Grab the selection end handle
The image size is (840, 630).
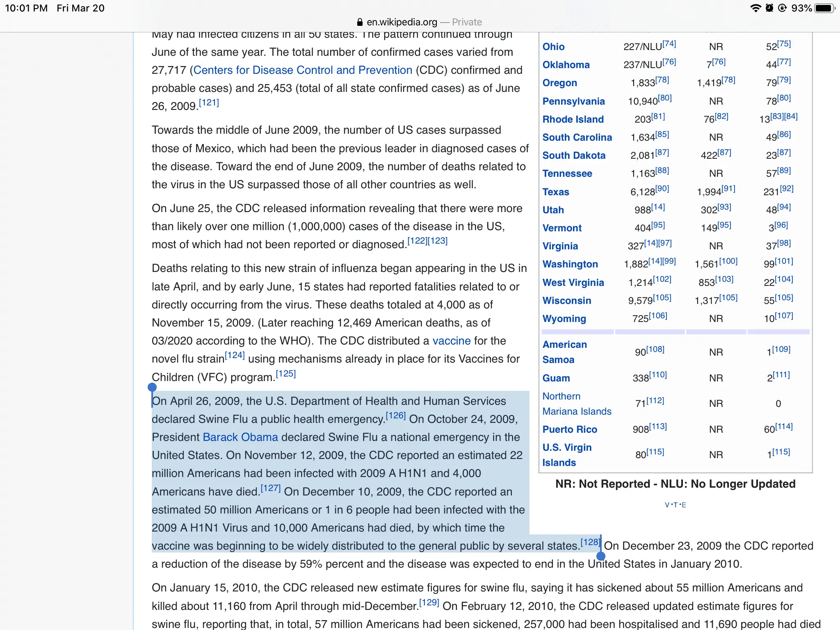tap(601, 556)
